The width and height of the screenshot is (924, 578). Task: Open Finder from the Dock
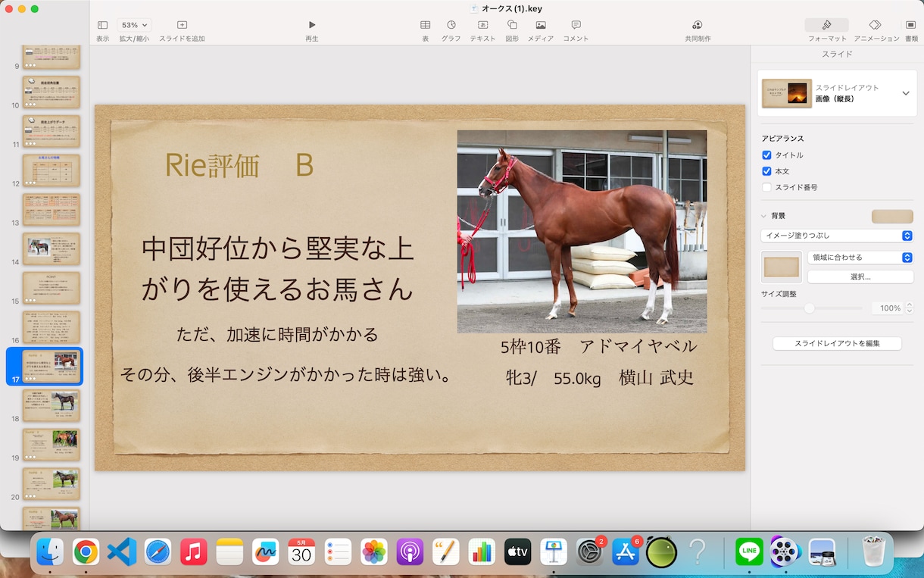50,552
